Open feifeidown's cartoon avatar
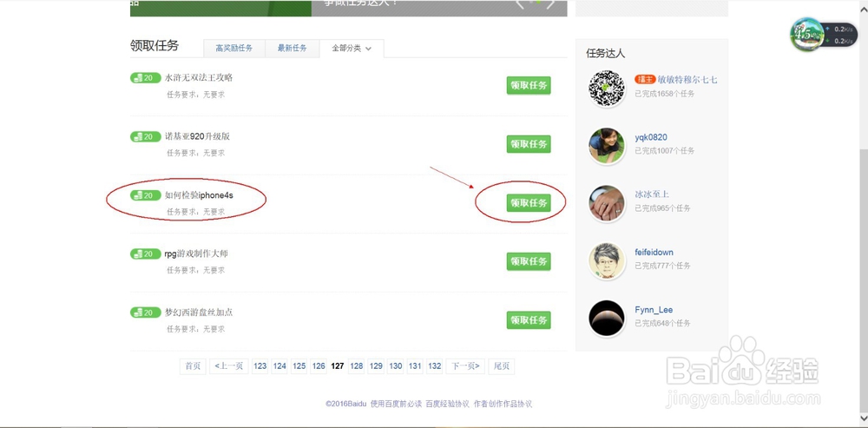868x428 pixels. pyautogui.click(x=607, y=260)
